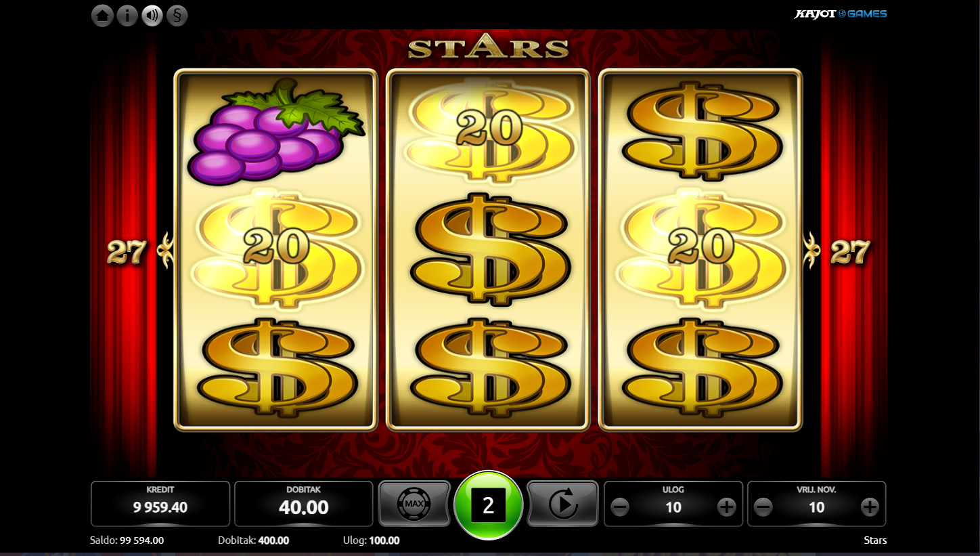Click the KREDIT balance display
This screenshot has width=980, height=556.
[160, 504]
